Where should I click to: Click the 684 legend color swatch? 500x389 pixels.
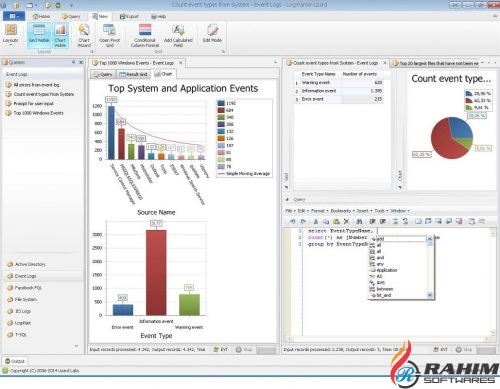[221, 110]
